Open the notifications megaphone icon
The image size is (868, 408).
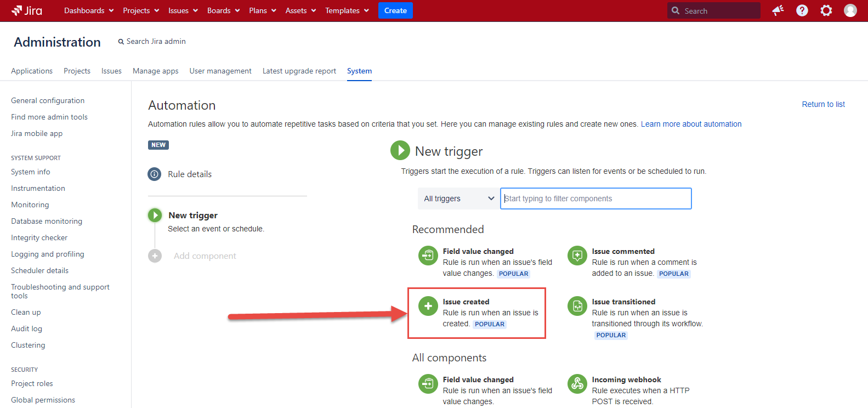coord(778,10)
